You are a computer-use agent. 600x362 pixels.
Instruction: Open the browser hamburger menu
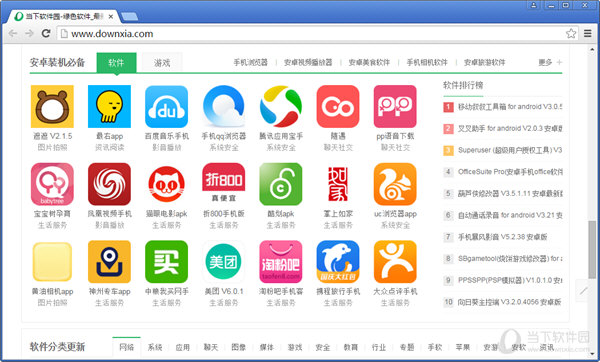tap(588, 34)
